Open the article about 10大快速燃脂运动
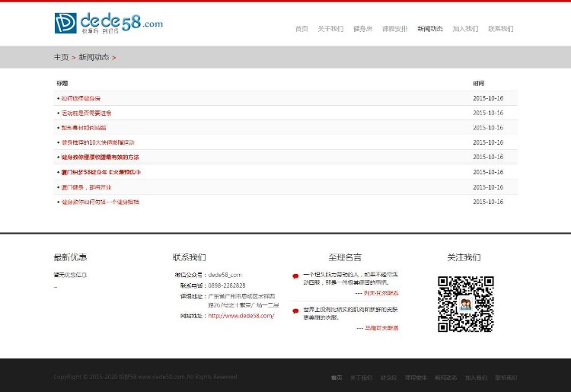This screenshot has width=571, height=392. (x=98, y=142)
